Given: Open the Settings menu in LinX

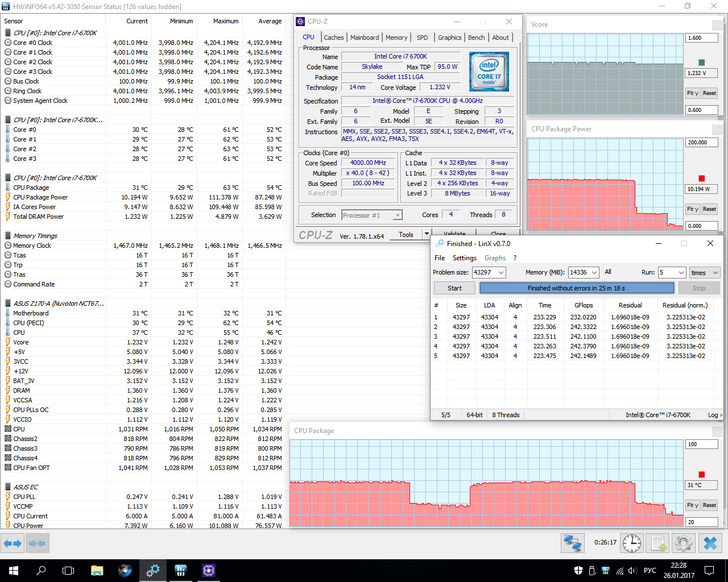Looking at the screenshot, I should (465, 258).
